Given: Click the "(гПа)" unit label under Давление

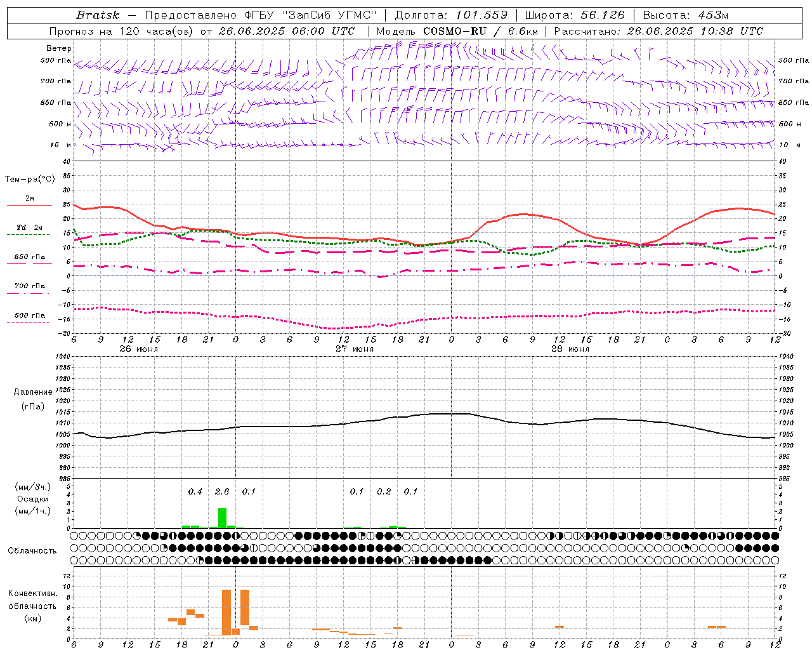Looking at the screenshot, I should point(32,406).
